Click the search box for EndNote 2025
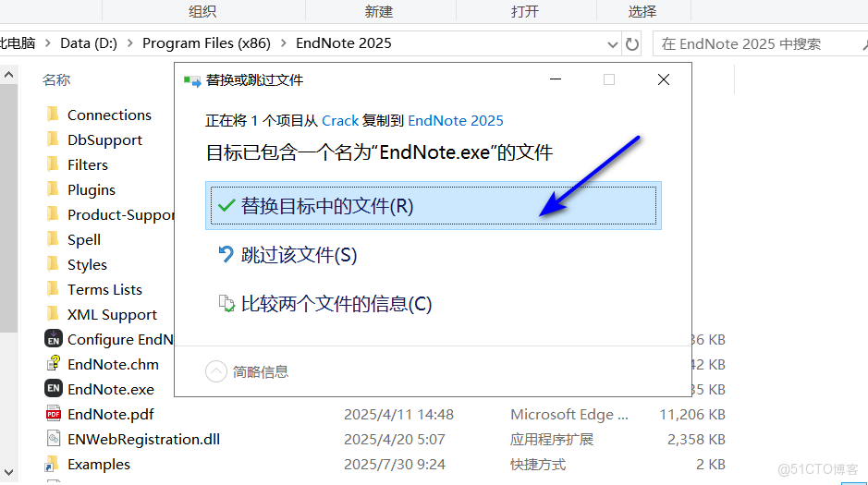Image resolution: width=868 pixels, height=485 pixels. [758, 43]
